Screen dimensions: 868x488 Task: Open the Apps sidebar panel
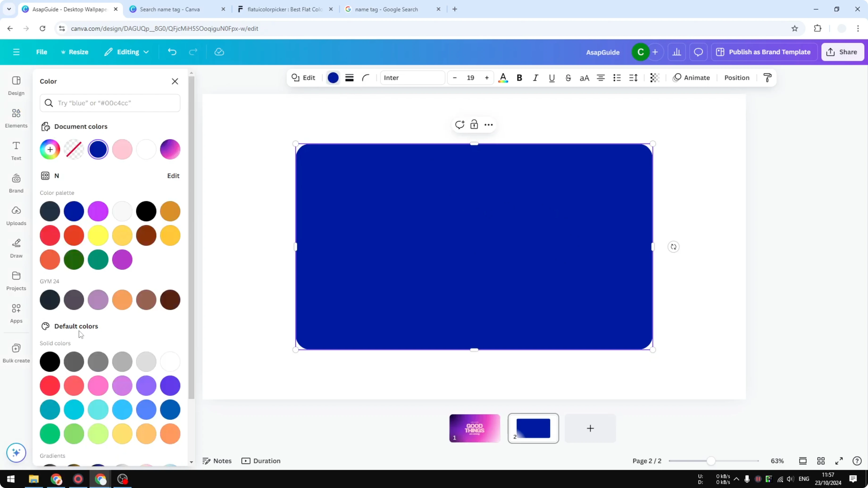point(16,314)
